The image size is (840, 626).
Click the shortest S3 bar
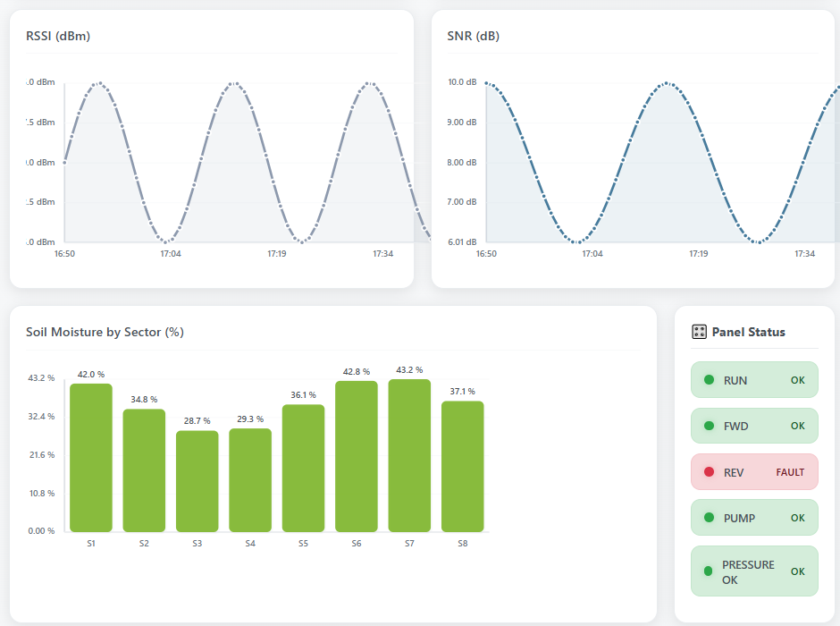(197, 478)
